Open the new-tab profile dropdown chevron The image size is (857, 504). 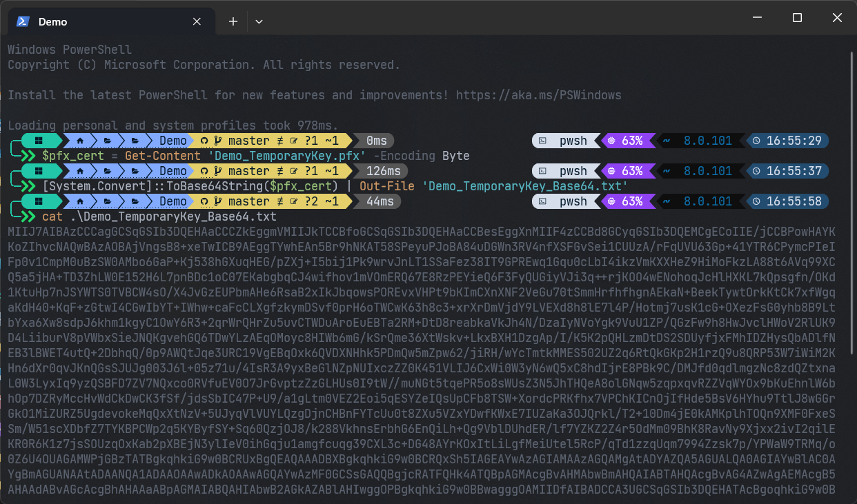click(x=259, y=21)
